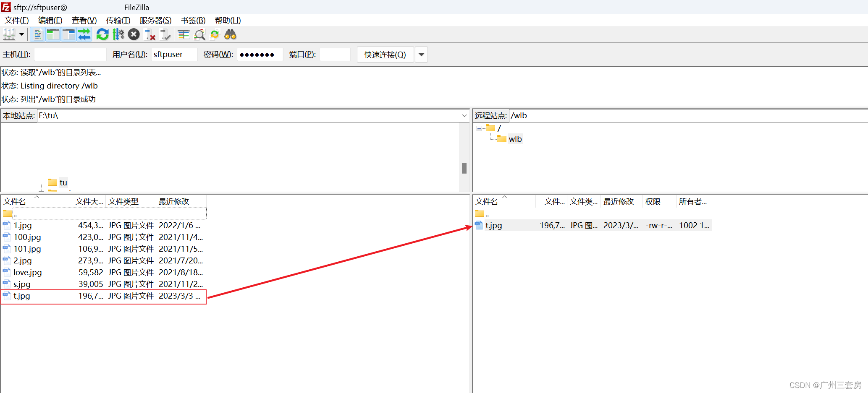The width and height of the screenshot is (868, 393).
Task: Disconnect from the current server
Action: (149, 34)
